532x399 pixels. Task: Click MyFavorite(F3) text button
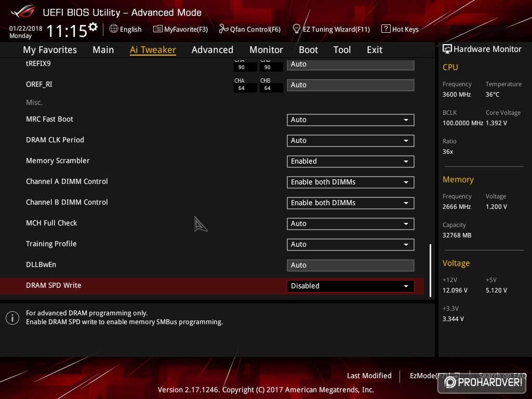(x=186, y=29)
